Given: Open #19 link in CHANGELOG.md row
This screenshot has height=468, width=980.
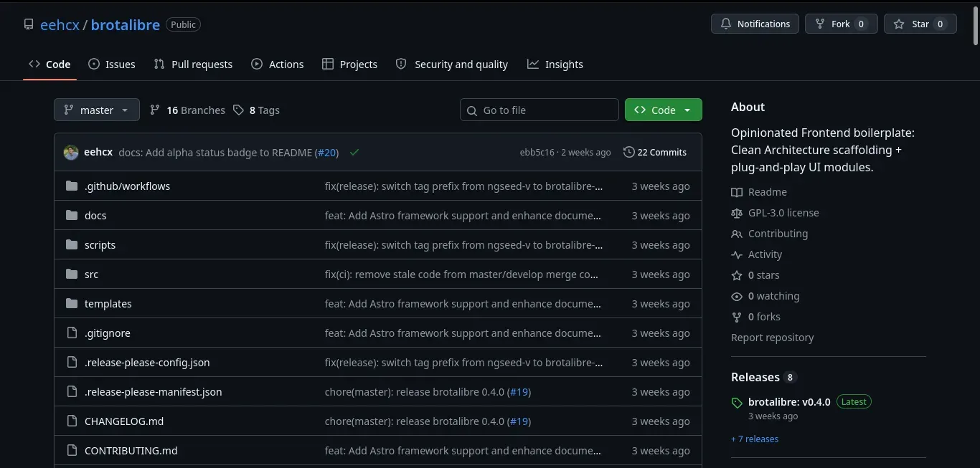Looking at the screenshot, I should point(520,421).
